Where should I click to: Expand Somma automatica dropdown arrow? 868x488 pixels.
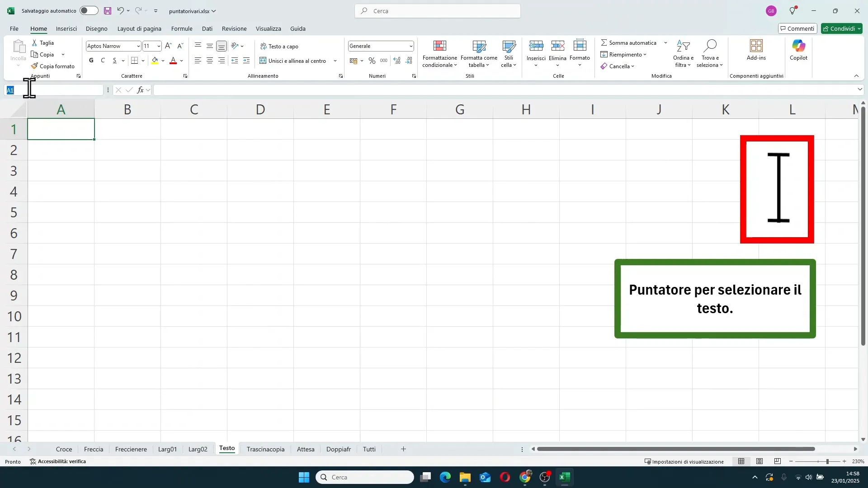(x=665, y=43)
